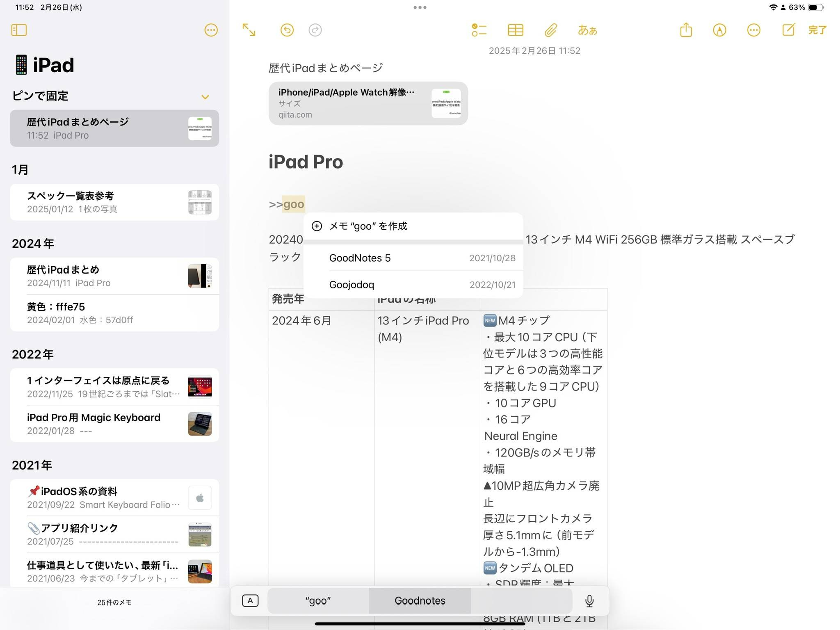Open note 仕事道具として使いたい、最新
Screen dimensions: 840x630
tap(114, 571)
